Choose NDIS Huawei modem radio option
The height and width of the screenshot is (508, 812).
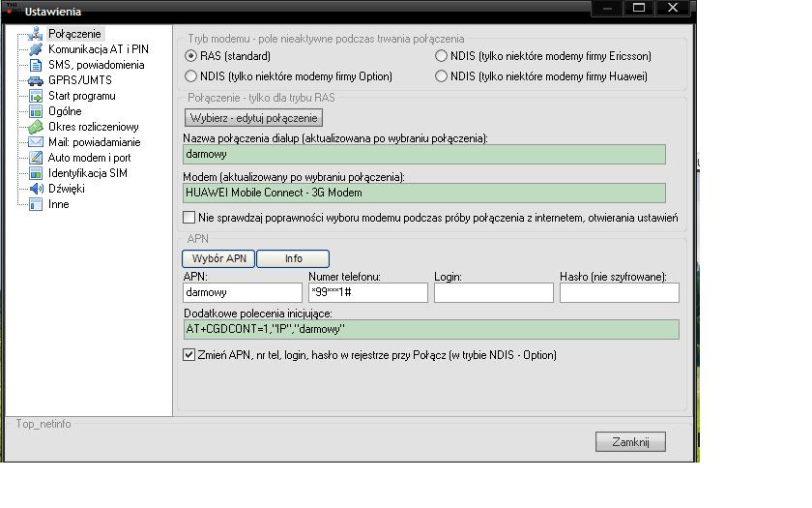pos(442,75)
